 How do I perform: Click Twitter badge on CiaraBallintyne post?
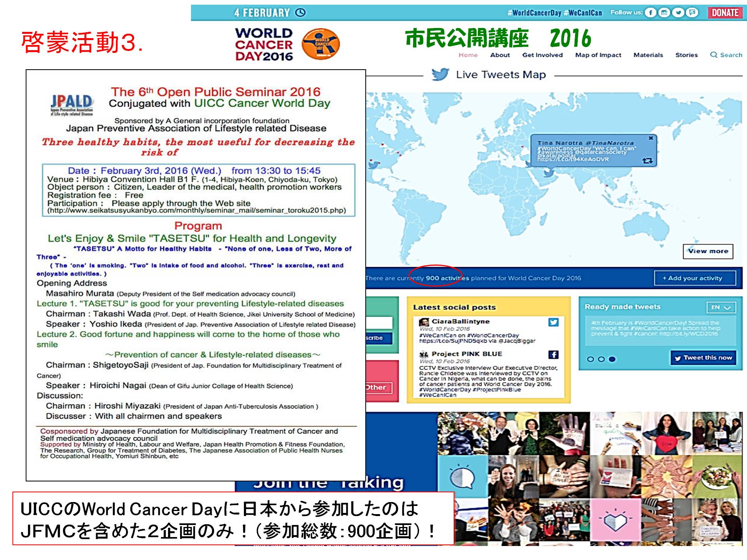(553, 322)
